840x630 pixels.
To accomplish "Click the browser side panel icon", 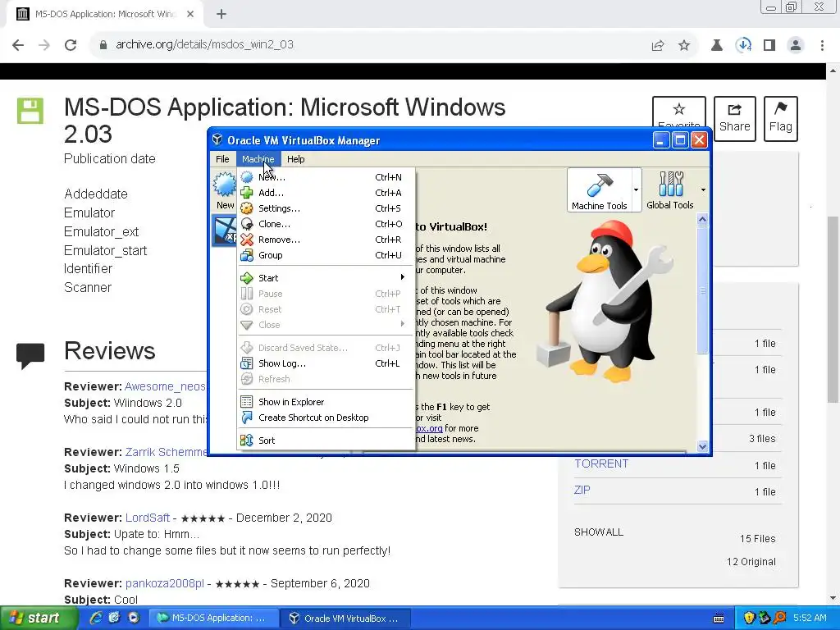I will [x=769, y=45].
